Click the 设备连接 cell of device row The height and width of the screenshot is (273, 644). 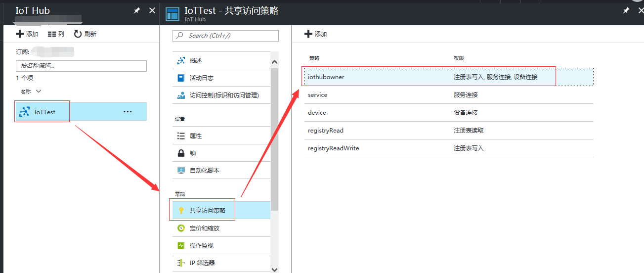[x=466, y=112]
